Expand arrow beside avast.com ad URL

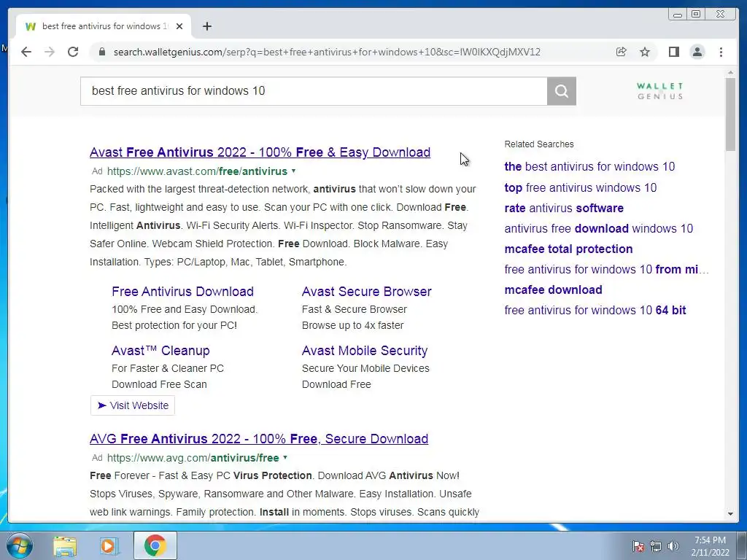point(293,171)
